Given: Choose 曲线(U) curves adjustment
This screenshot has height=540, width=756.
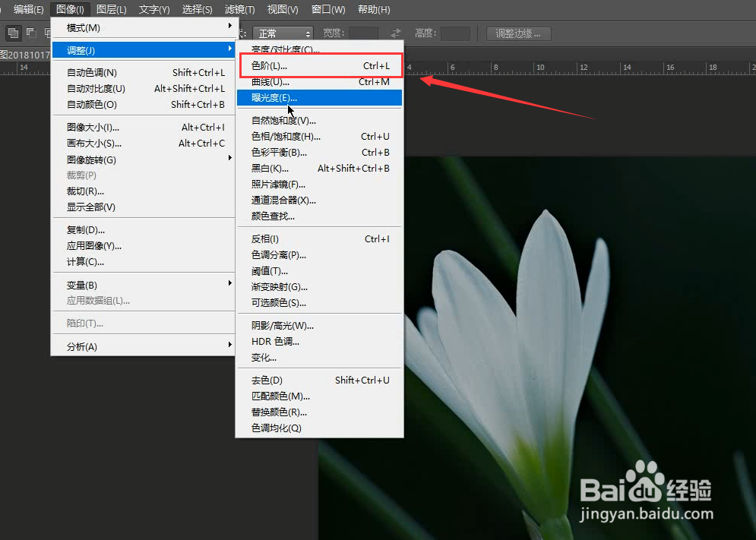Looking at the screenshot, I should point(320,81).
